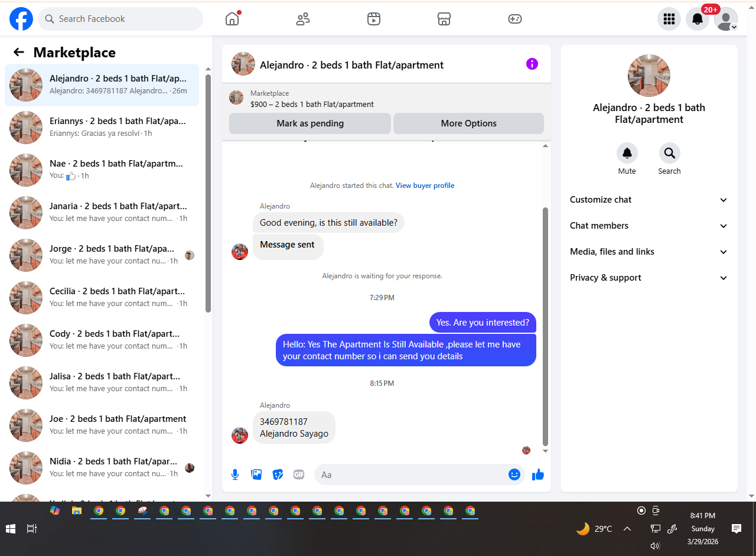Send a thumbs up like
Screen dimensions: 756x556
[x=537, y=474]
